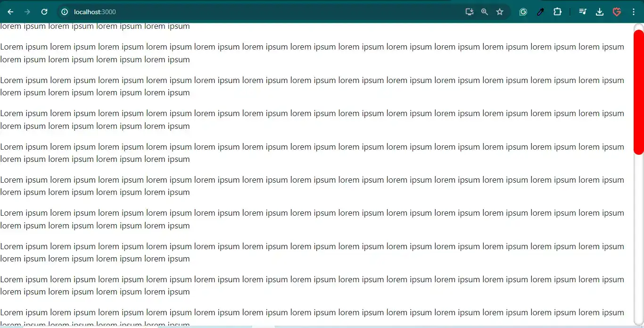This screenshot has width=644, height=328.
Task: Open the Extensions puzzle menu
Action: pos(557,12)
